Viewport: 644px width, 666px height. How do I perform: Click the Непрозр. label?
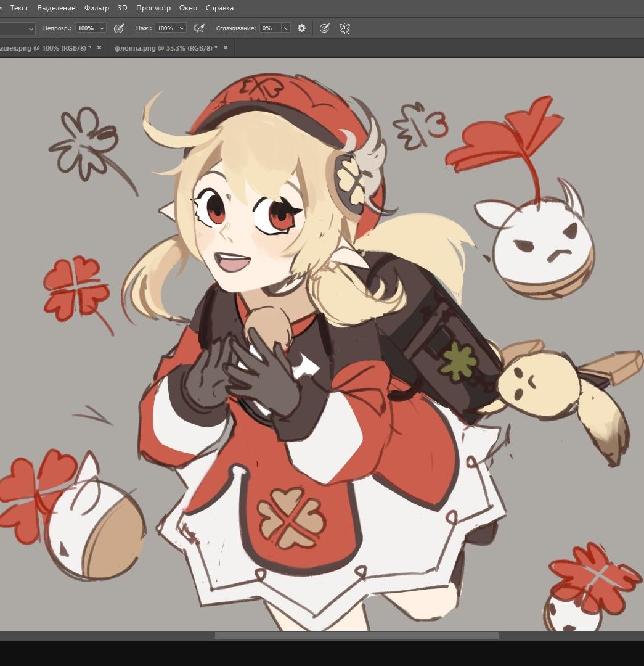click(x=57, y=28)
